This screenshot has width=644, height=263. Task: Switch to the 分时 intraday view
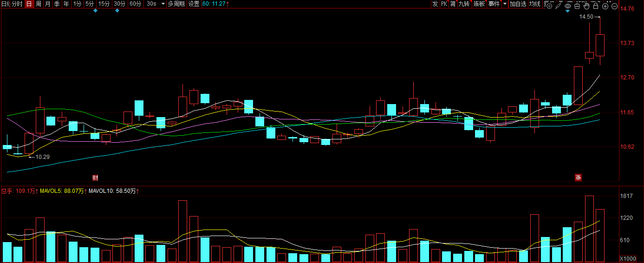17,4
